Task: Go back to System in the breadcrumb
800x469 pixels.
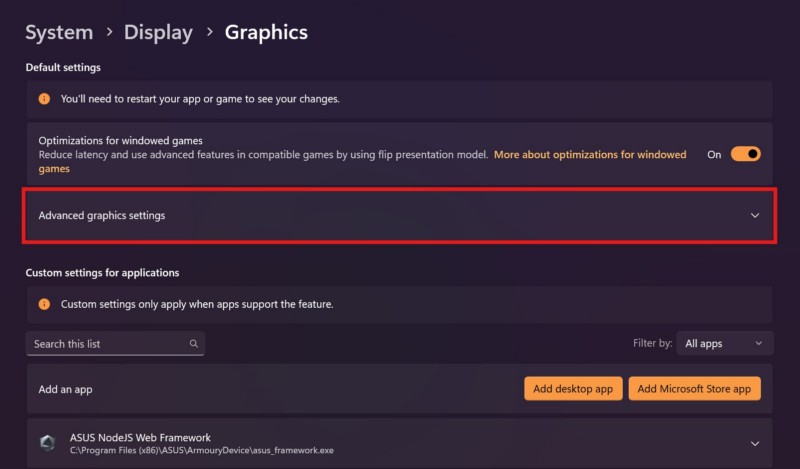Action: coord(59,32)
